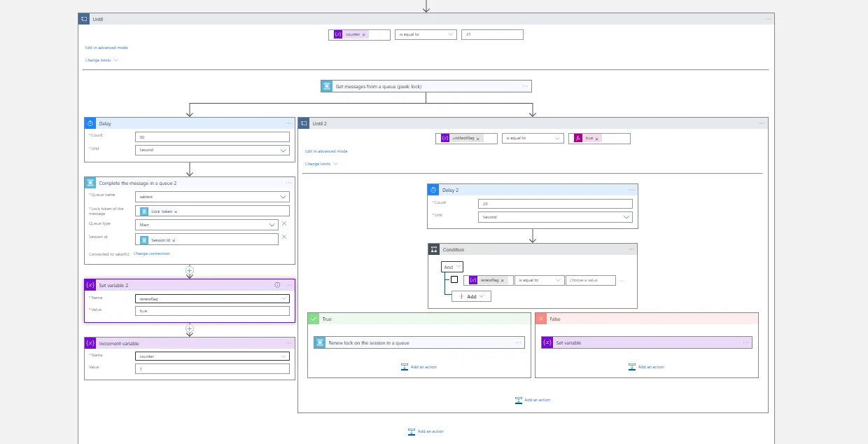Click the Set variable 2 Value field showing true
The image size is (868, 444).
pyautogui.click(x=212, y=310)
